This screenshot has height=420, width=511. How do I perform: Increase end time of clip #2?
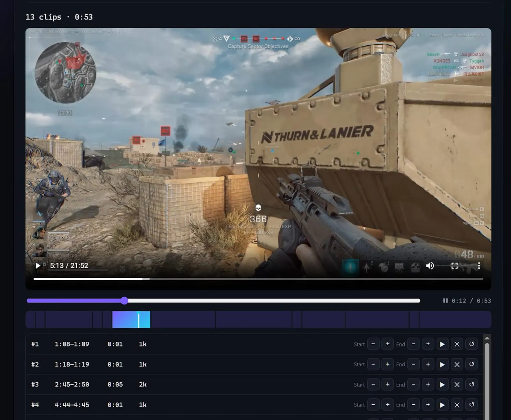[428, 364]
